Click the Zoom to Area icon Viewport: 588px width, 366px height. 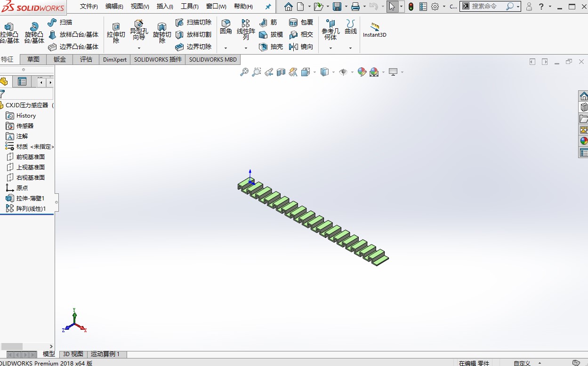(257, 72)
